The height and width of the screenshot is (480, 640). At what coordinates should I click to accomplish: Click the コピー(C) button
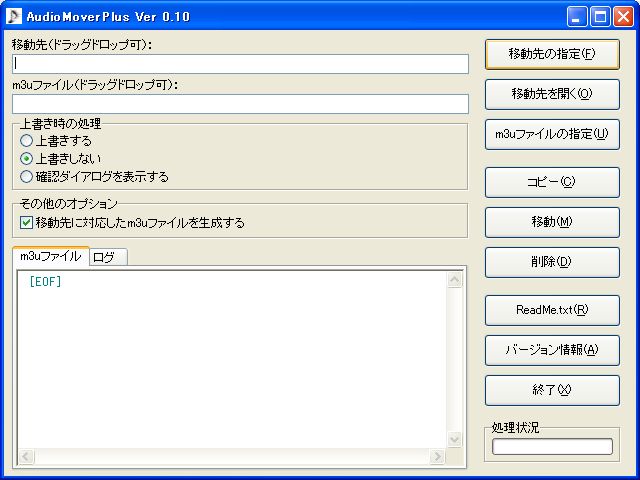click(552, 182)
